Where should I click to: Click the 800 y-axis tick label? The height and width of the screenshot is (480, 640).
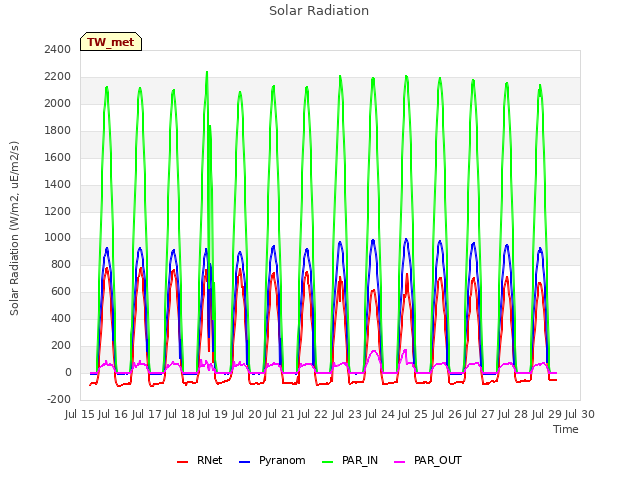pos(61,264)
